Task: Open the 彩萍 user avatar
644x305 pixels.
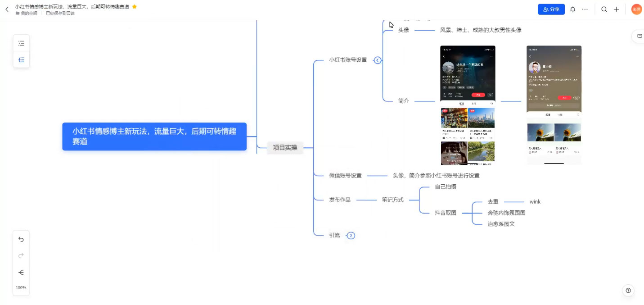Action: [x=636, y=9]
